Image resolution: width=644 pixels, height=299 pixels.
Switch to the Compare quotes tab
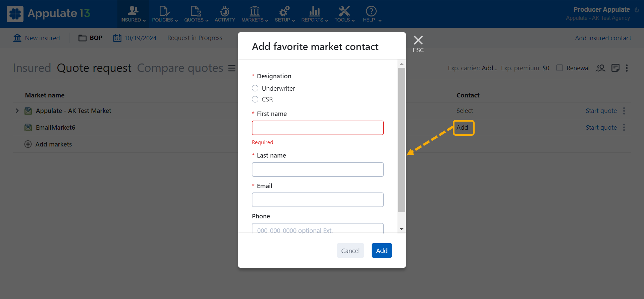point(180,68)
